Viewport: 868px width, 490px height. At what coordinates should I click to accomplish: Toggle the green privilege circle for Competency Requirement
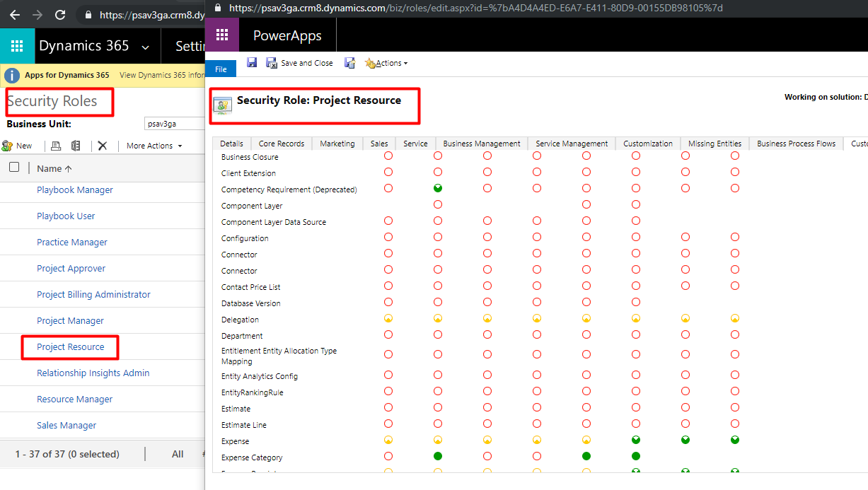[438, 189]
